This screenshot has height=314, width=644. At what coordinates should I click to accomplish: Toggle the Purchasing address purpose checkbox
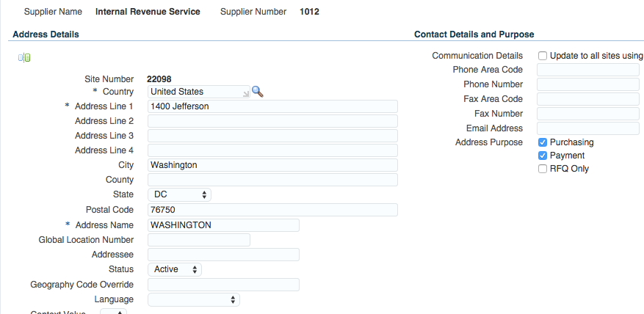coord(543,142)
